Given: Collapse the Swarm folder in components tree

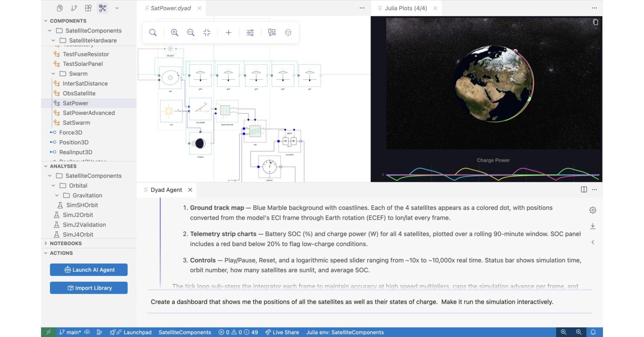Looking at the screenshot, I should pyautogui.click(x=54, y=74).
